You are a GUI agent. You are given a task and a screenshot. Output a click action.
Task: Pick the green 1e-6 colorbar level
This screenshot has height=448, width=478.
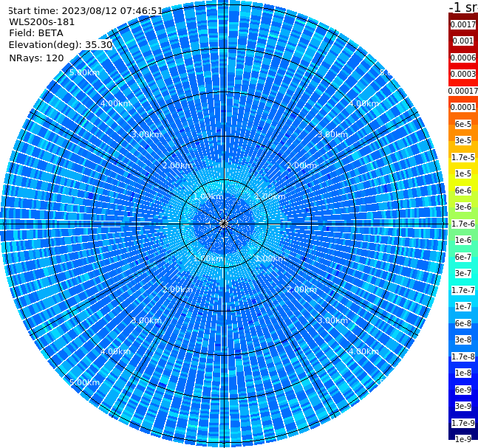click(463, 240)
